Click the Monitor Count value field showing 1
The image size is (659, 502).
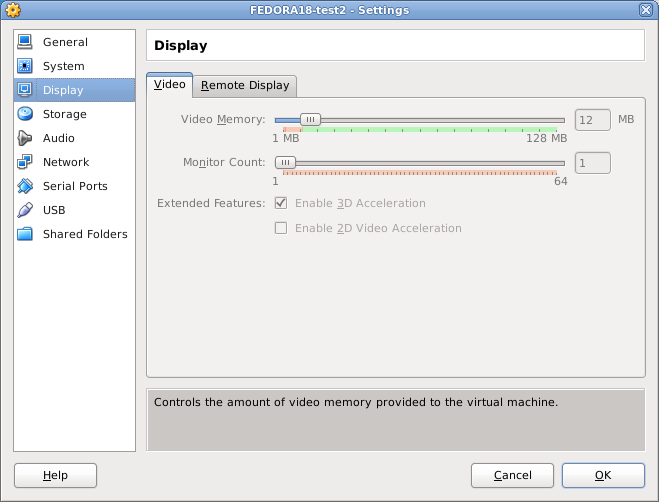593,163
